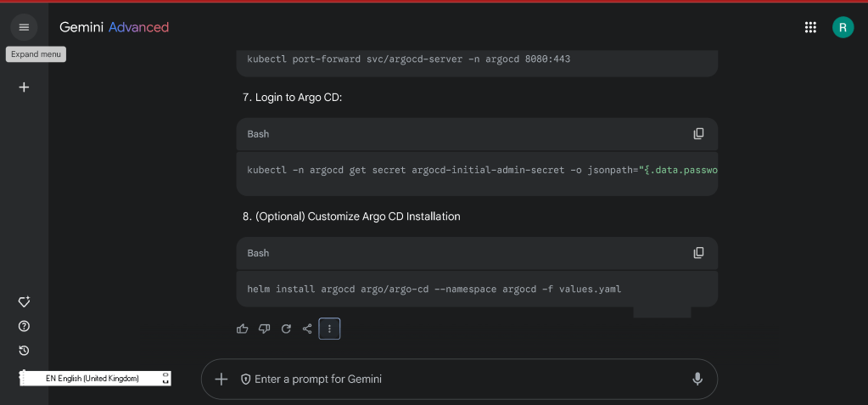Click the upload plus icon in prompt box
This screenshot has height=405, width=868.
tap(221, 379)
